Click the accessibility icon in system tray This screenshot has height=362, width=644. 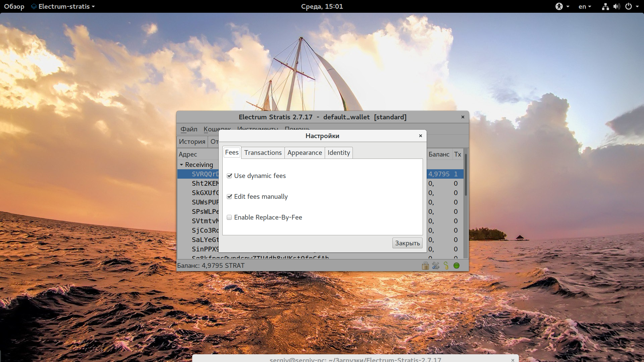click(x=559, y=6)
